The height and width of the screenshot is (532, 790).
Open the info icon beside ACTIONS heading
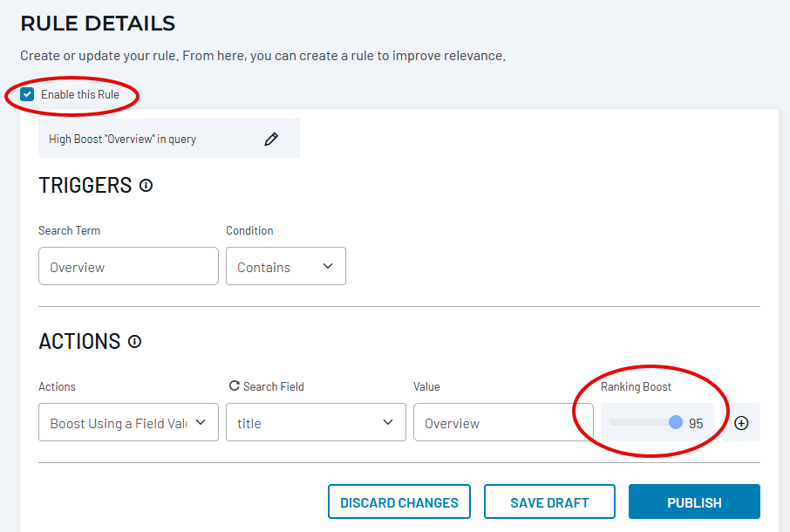(x=134, y=342)
